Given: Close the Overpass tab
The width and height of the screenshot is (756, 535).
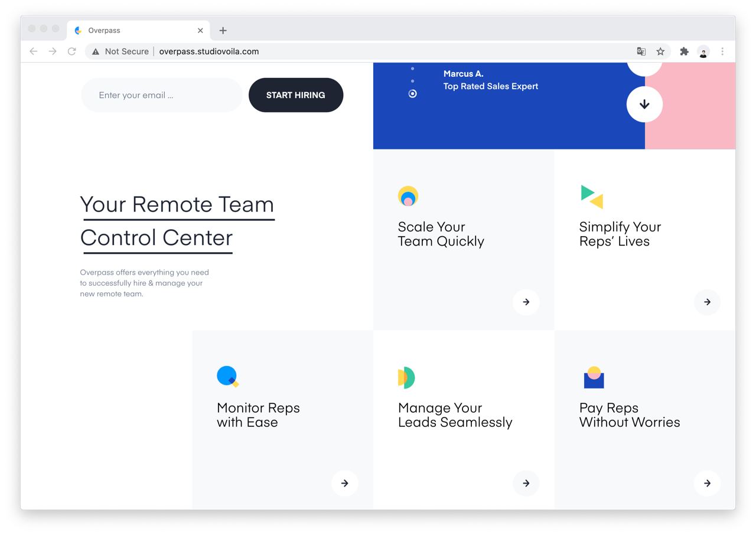Looking at the screenshot, I should pyautogui.click(x=200, y=31).
